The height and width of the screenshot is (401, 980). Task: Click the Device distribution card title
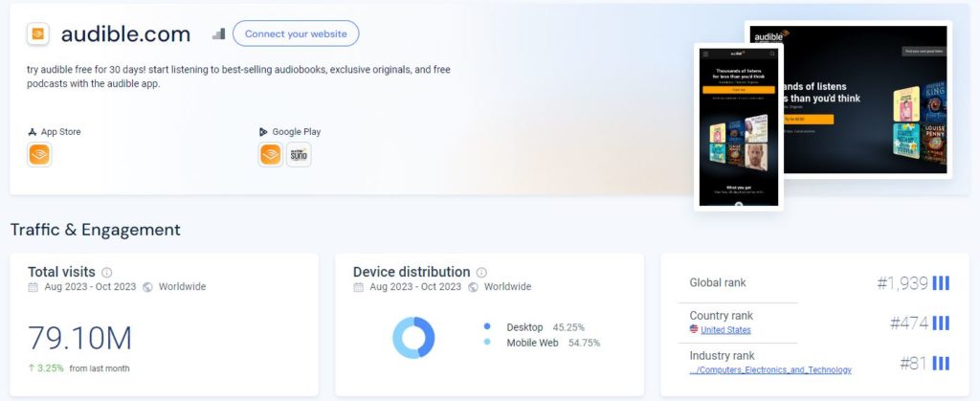coord(412,273)
